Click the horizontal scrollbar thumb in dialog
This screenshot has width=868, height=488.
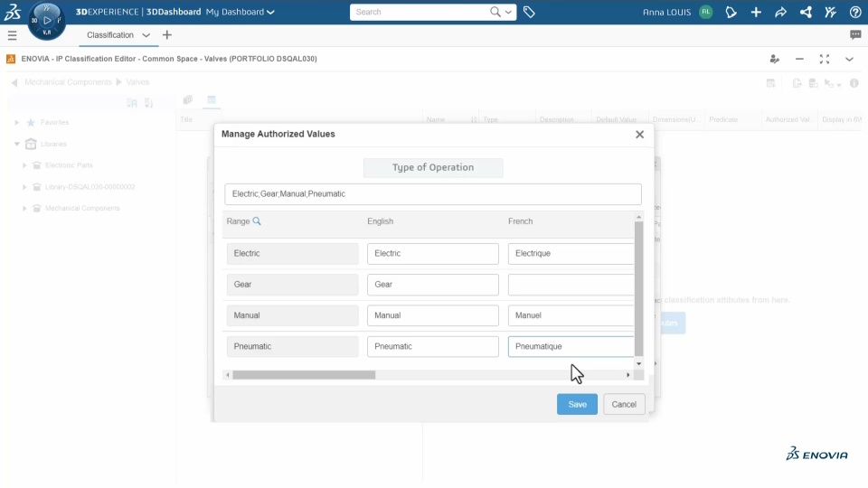point(304,375)
